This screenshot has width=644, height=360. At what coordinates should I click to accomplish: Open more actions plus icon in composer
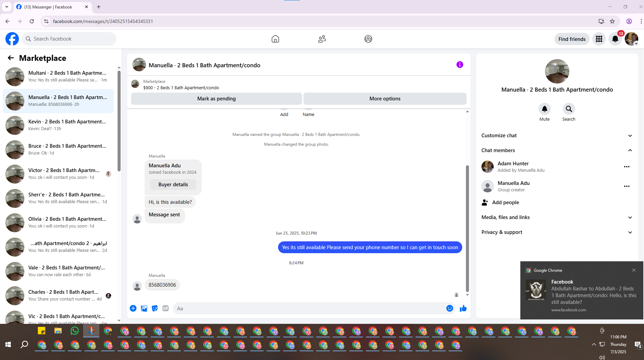(x=133, y=308)
